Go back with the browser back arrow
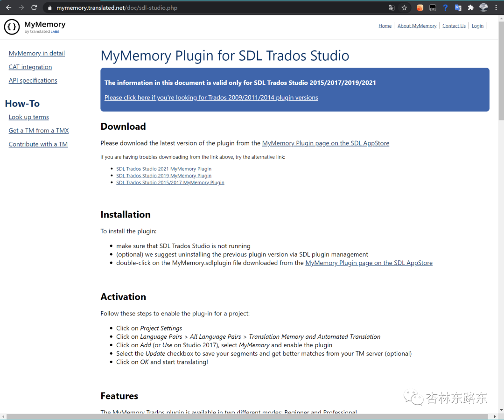The height and width of the screenshot is (420, 504). 9,7
